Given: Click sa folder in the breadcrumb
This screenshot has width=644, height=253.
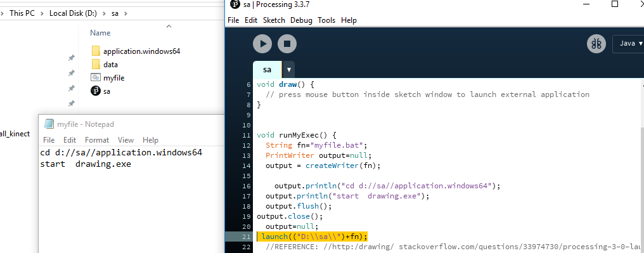Looking at the screenshot, I should (x=115, y=13).
